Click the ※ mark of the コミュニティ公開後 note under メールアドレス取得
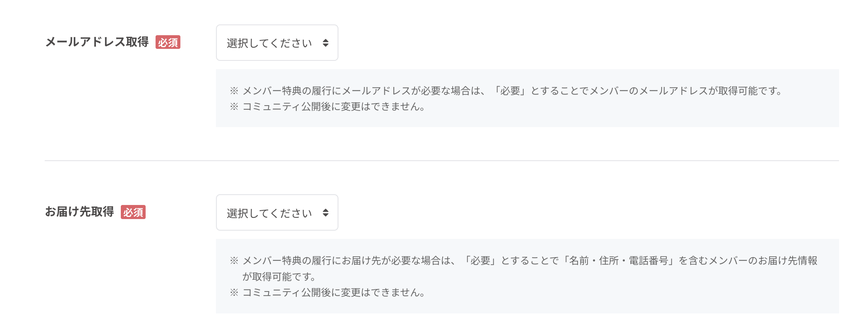Screen dimensions: 868x335 coord(234,106)
